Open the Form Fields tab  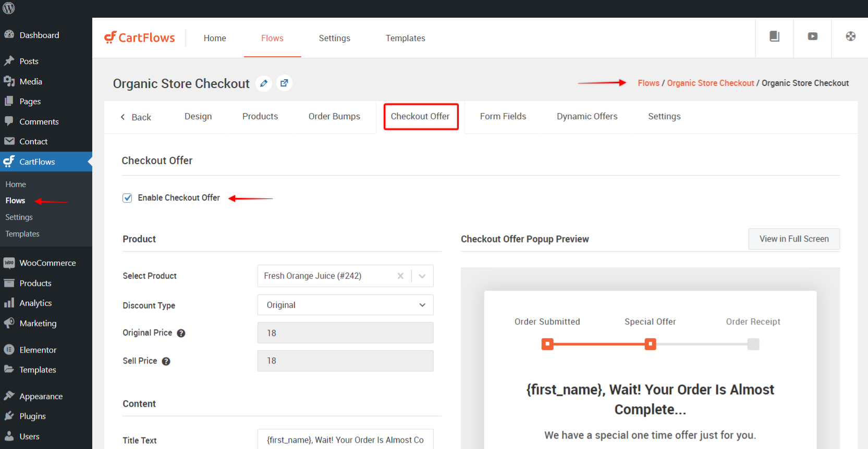pos(503,117)
